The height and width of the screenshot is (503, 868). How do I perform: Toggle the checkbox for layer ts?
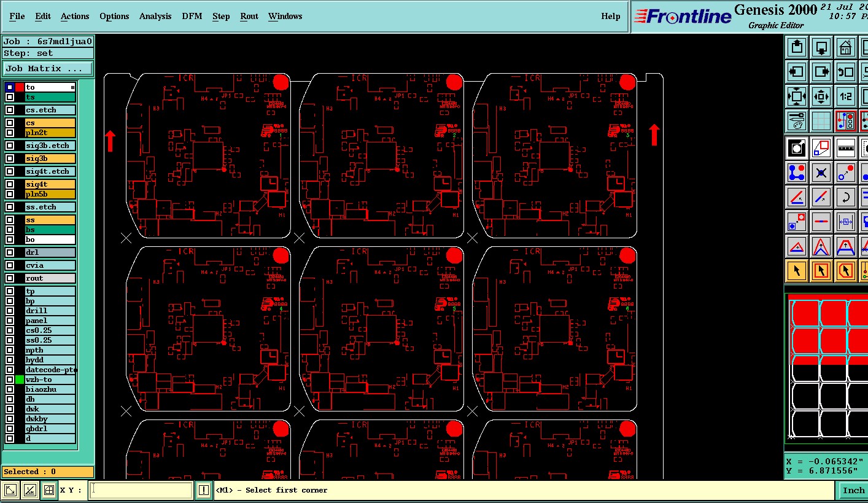[10, 97]
